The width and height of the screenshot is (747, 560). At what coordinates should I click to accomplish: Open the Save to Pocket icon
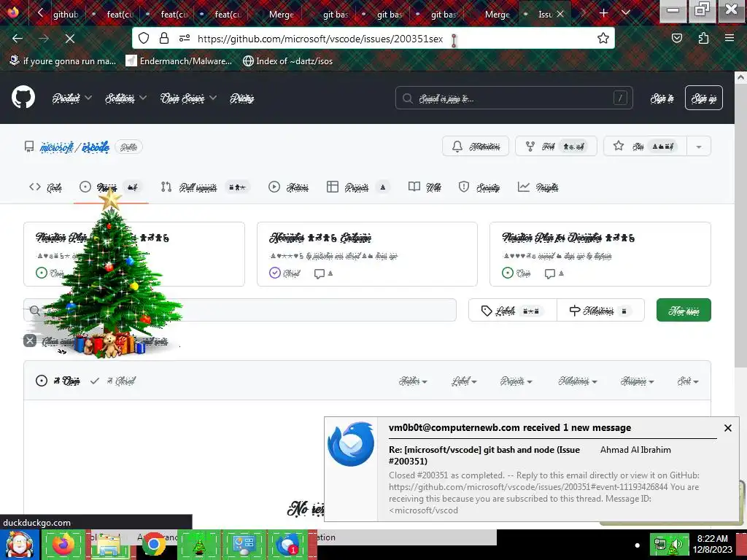coord(676,38)
